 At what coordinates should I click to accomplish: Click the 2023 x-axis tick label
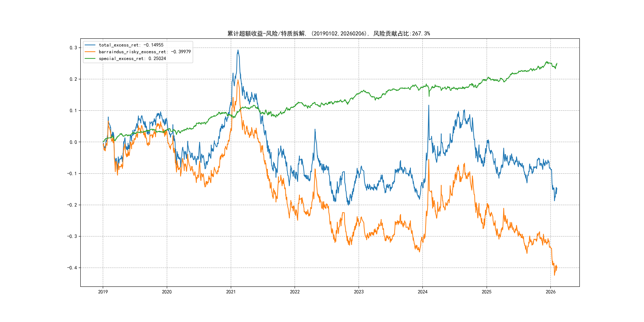click(x=359, y=292)
